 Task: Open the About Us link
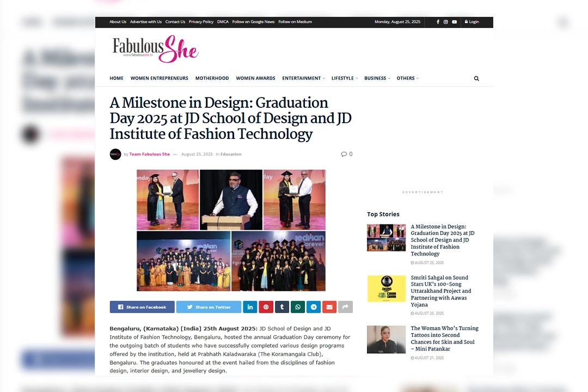pos(118,22)
